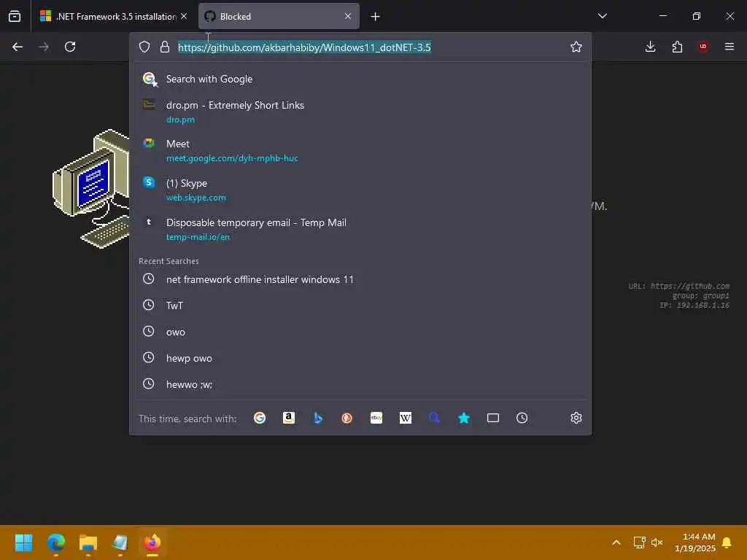Choose Search with Google suggestion
Image resolution: width=747 pixels, height=560 pixels.
pyautogui.click(x=360, y=79)
